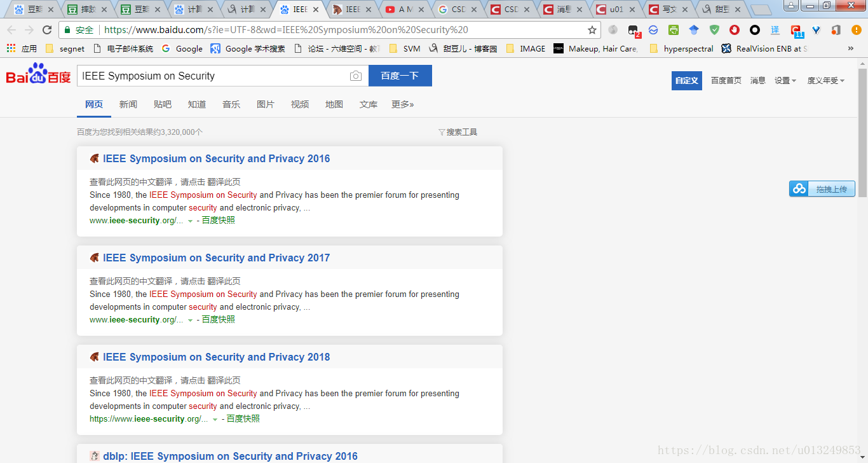Select the 网页 web search tab
868x463 pixels.
click(x=94, y=104)
